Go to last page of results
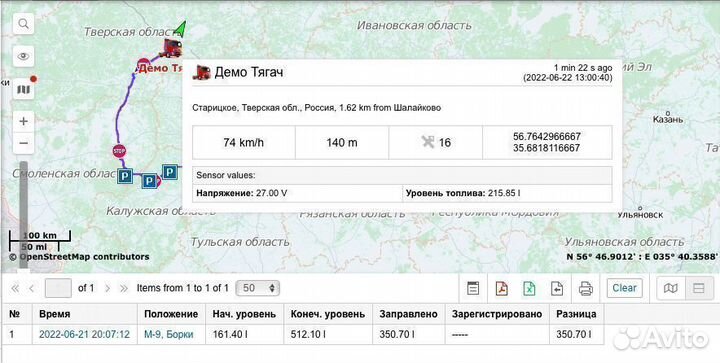The width and height of the screenshot is (720, 363). pos(124,288)
